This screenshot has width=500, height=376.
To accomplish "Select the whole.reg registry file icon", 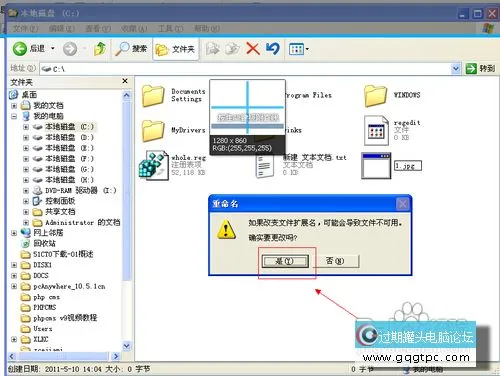I will [154, 166].
